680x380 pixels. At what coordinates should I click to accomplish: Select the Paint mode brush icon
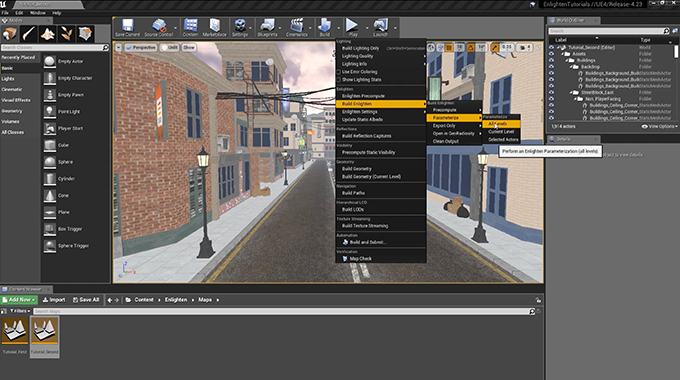tap(29, 33)
